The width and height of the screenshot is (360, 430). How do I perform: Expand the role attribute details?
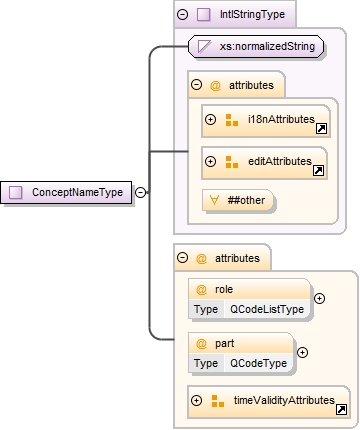tap(319, 298)
